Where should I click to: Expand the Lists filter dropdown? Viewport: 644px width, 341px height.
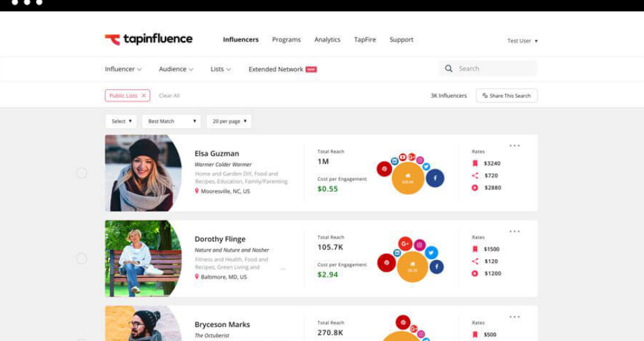(220, 69)
